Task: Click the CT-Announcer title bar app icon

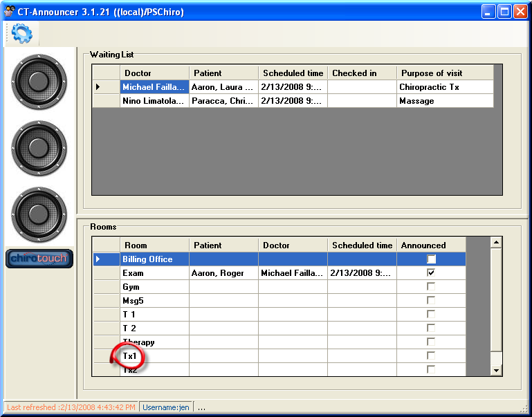Action: pyautogui.click(x=10, y=12)
